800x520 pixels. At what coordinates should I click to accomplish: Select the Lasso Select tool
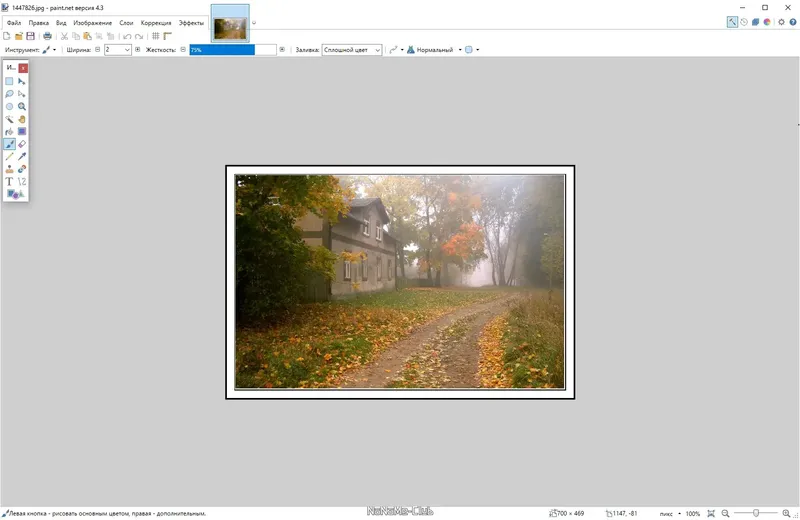coord(9,94)
